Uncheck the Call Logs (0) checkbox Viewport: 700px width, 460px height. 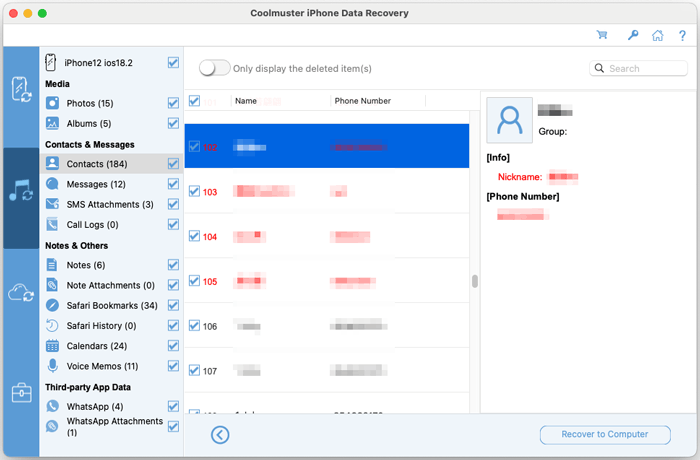point(173,224)
